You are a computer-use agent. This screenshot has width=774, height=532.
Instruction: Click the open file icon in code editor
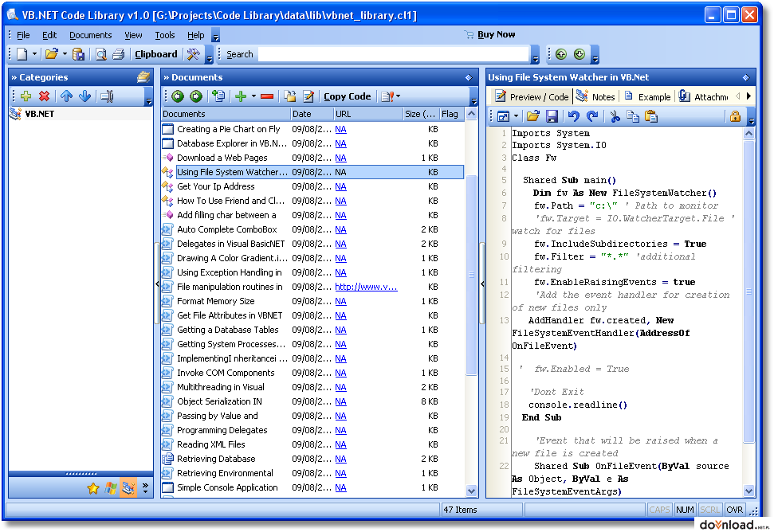532,117
